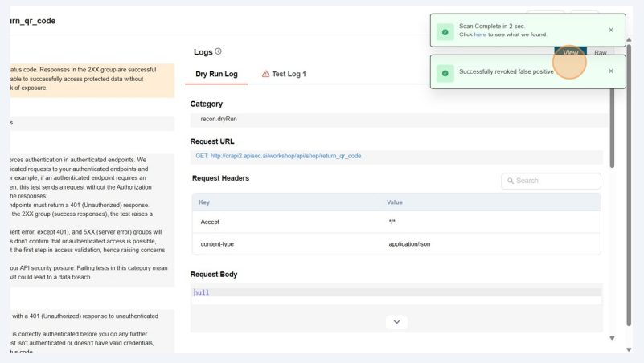The image size is (644, 363).
Task: Dismiss the Scan Complete notification
Action: [x=610, y=30]
